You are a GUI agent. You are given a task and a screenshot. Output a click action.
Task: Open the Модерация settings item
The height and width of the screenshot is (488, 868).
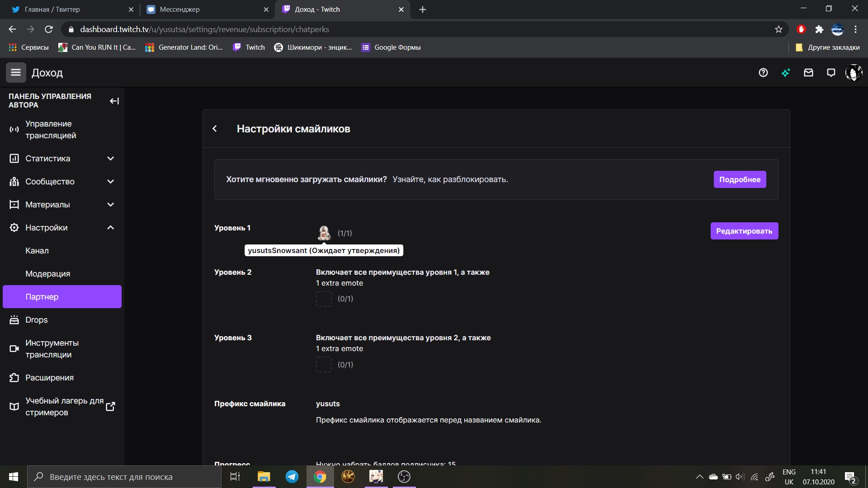62,274
